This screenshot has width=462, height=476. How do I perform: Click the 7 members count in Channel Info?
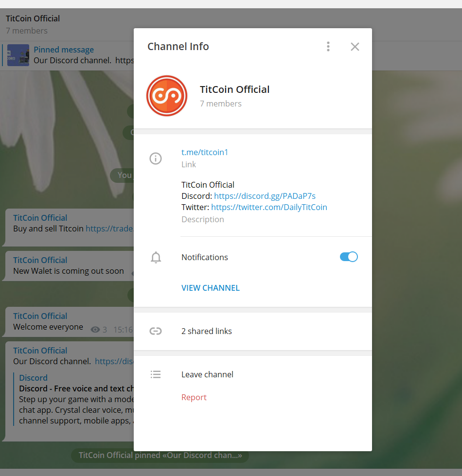tap(221, 104)
